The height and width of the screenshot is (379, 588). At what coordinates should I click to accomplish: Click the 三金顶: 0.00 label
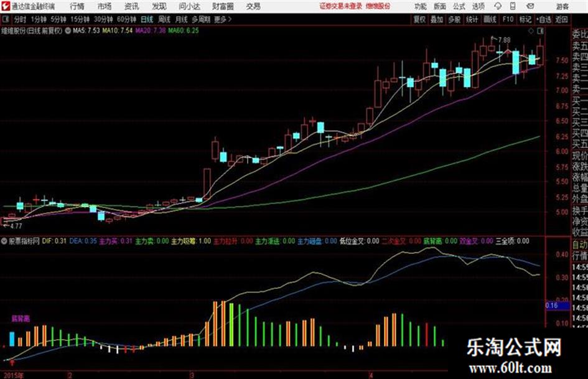coord(512,241)
